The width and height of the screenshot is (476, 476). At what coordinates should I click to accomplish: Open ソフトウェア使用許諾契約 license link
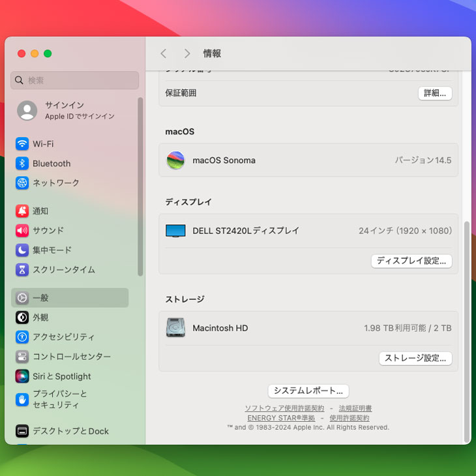284,408
